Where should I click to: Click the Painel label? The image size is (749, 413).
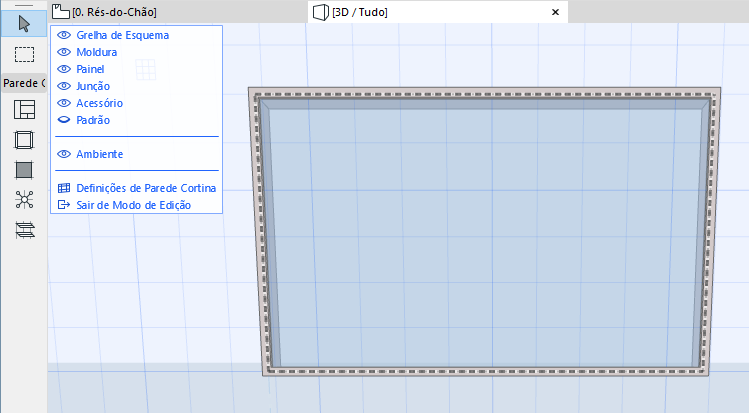[90, 69]
